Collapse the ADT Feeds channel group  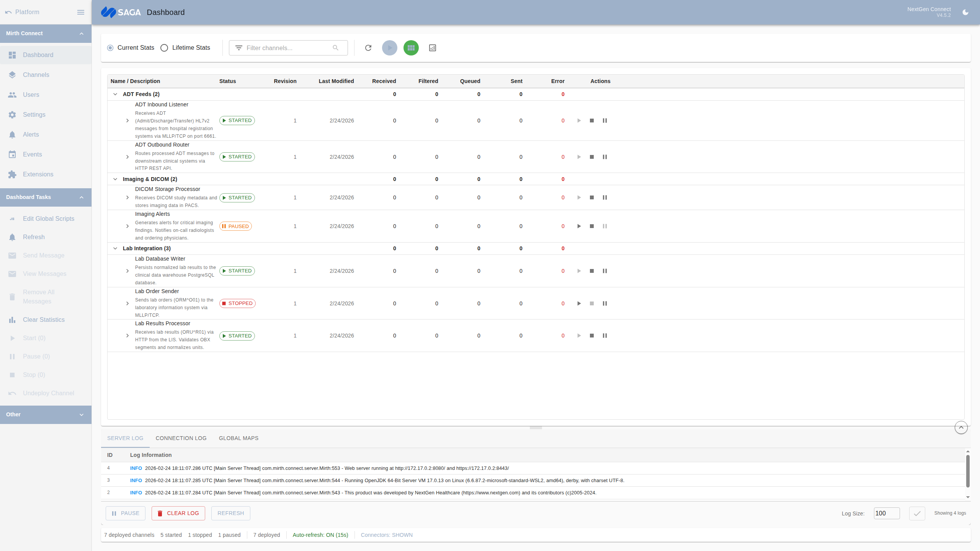click(x=115, y=94)
